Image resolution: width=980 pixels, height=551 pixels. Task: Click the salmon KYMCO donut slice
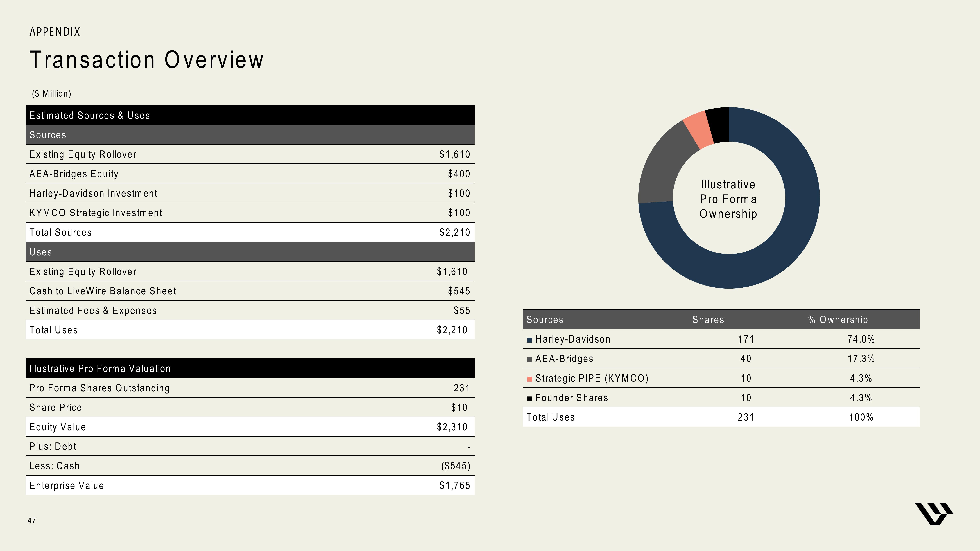pyautogui.click(x=698, y=130)
